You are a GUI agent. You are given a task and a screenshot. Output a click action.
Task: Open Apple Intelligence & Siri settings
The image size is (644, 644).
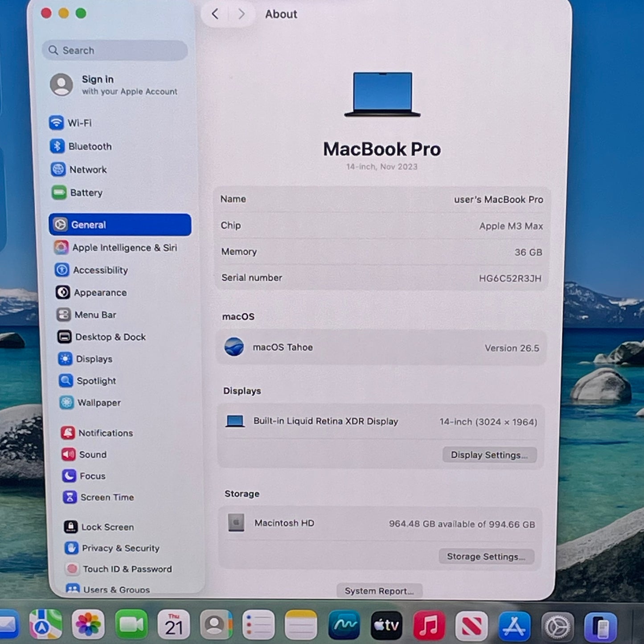pos(115,247)
